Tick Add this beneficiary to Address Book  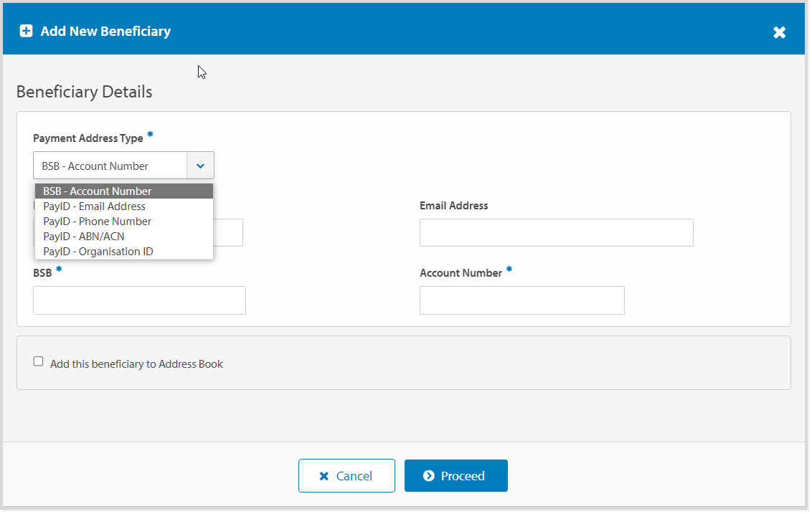[38, 361]
